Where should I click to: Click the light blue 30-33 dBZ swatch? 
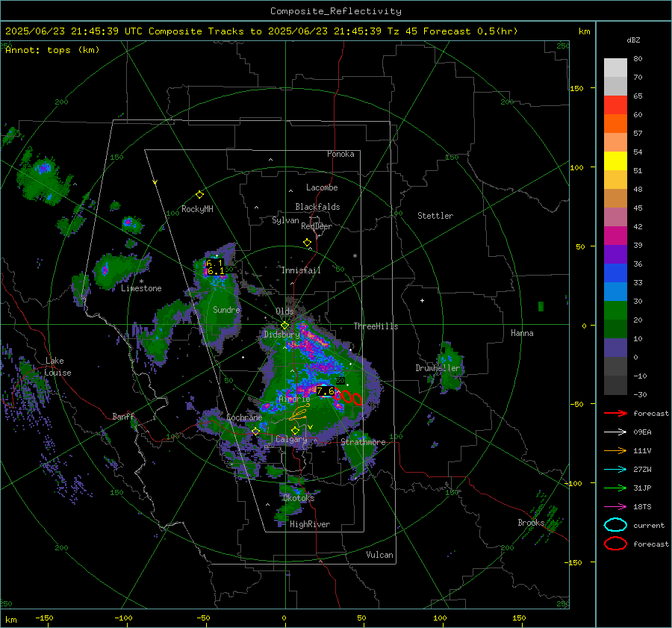615,292
